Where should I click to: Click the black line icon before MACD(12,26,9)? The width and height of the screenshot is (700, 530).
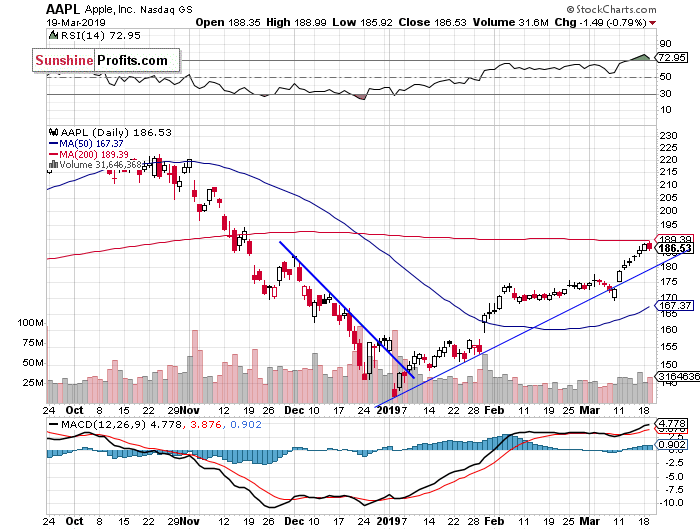[x=53, y=424]
